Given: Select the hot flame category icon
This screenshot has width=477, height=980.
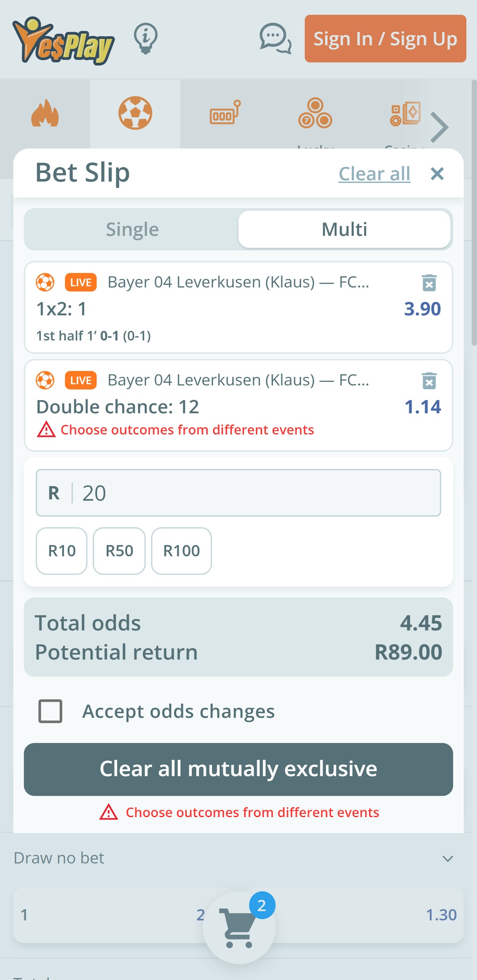Looking at the screenshot, I should [x=45, y=114].
